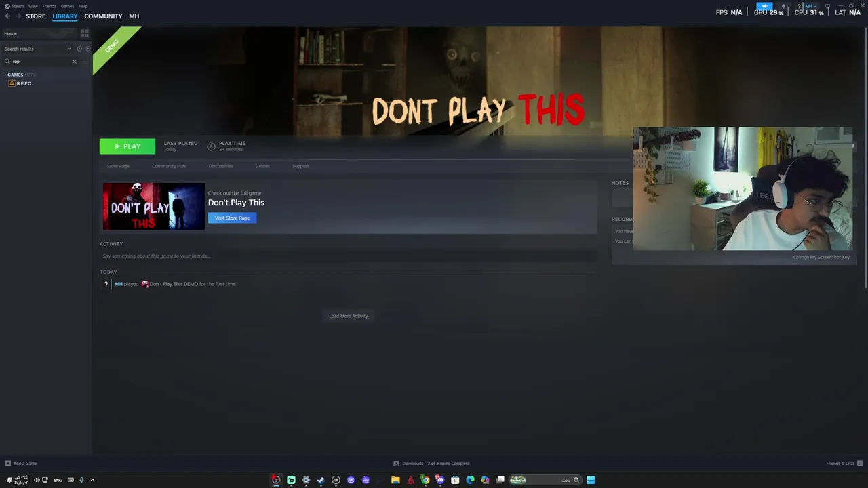868x488 pixels.
Task: Open the Help menu
Action: [83, 6]
